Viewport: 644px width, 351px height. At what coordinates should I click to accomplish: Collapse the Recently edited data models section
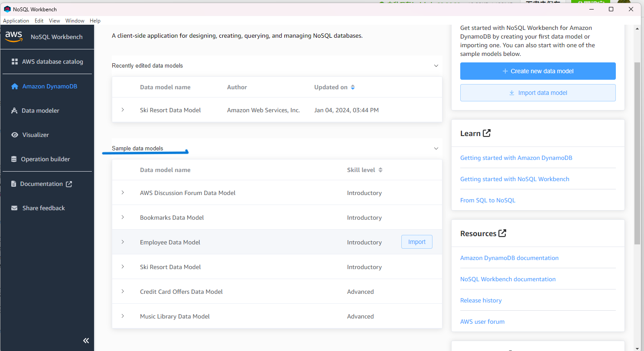(x=436, y=65)
